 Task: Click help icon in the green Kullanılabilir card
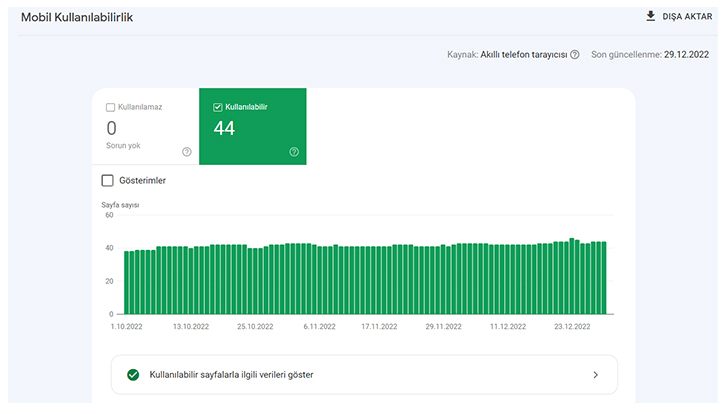coord(294,152)
